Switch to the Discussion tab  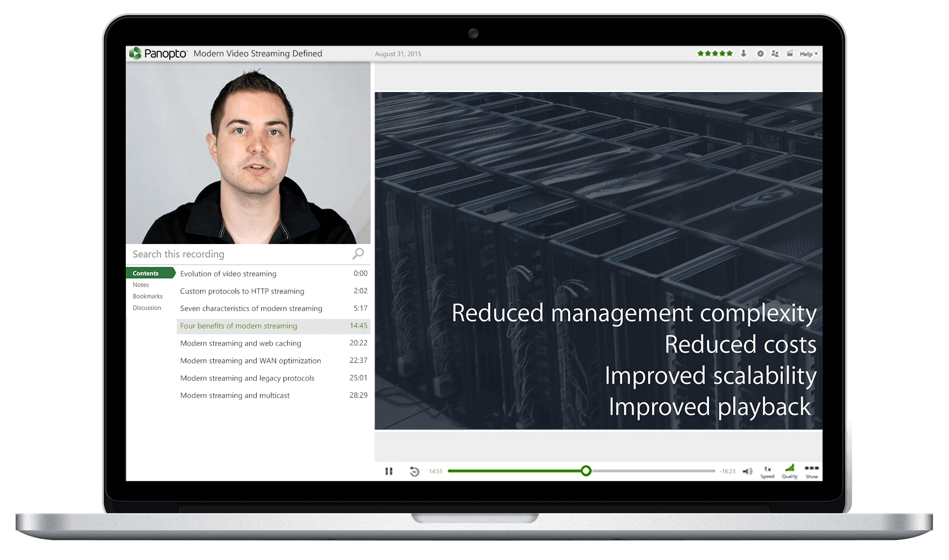click(147, 307)
